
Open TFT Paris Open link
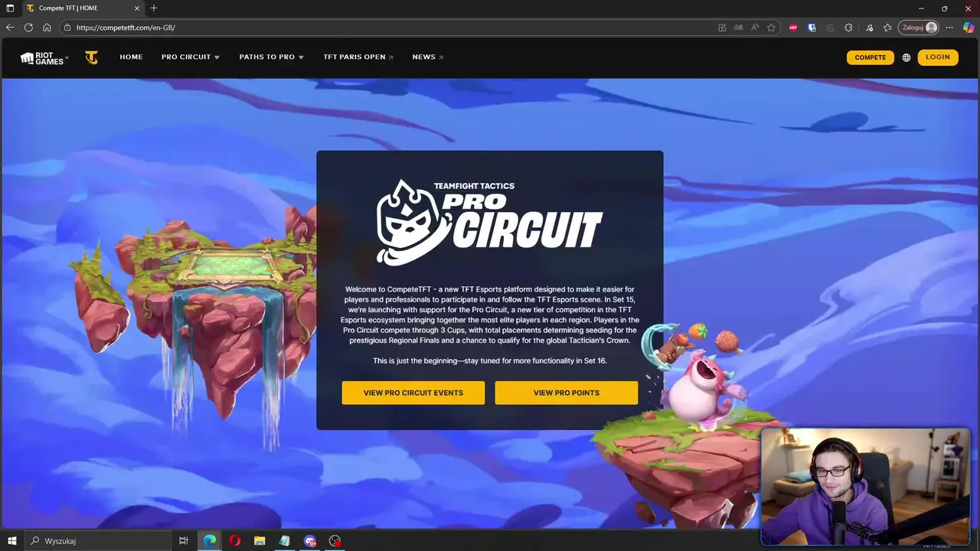pos(358,57)
